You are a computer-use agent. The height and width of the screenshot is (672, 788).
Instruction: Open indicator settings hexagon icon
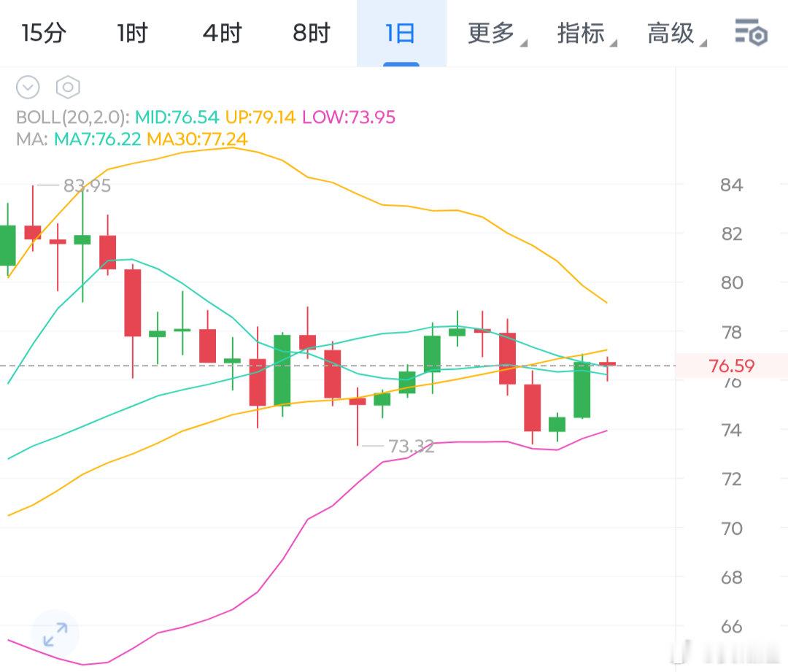click(68, 88)
